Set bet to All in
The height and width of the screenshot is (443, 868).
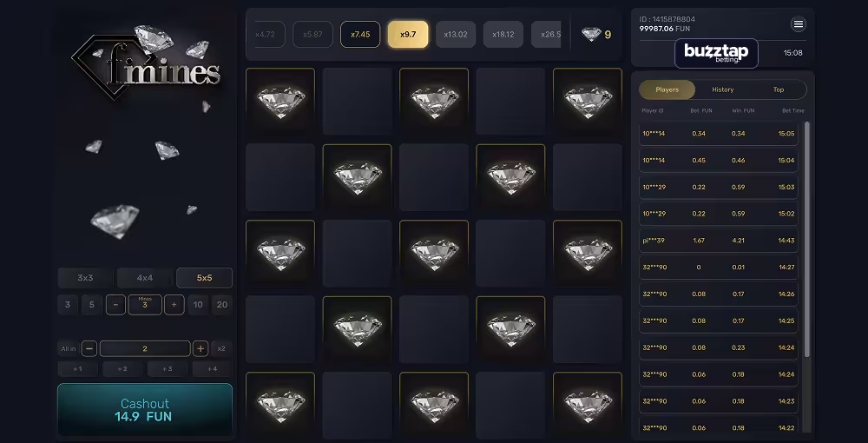(68, 348)
